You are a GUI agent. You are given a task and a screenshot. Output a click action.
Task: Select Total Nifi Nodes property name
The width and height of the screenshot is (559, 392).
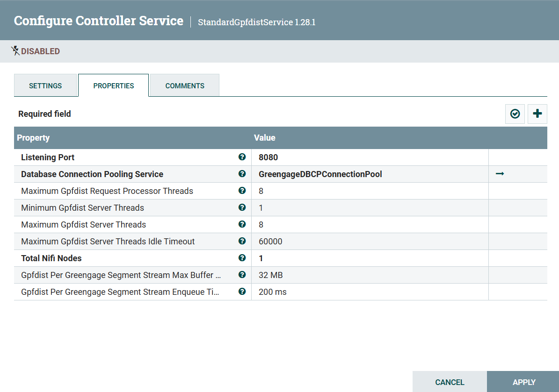point(51,258)
